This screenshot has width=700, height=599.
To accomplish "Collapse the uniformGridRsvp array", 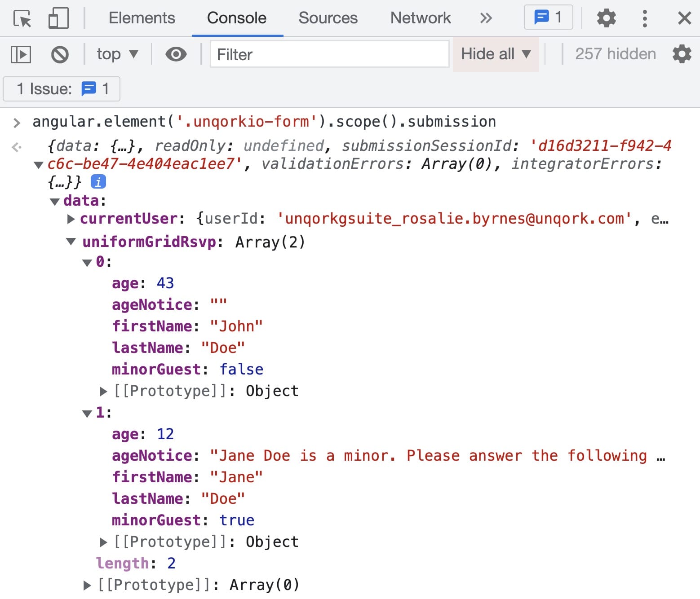I will click(71, 242).
